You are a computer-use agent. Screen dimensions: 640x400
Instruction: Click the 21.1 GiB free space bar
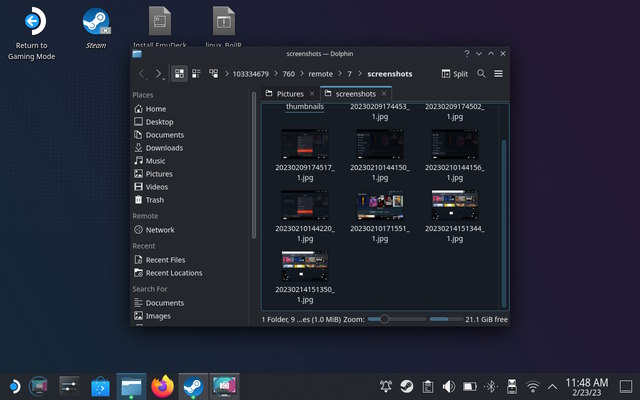(446, 319)
